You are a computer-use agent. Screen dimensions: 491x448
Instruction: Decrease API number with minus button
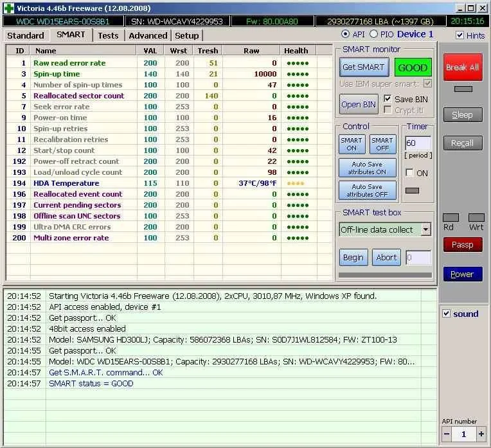coord(447,434)
